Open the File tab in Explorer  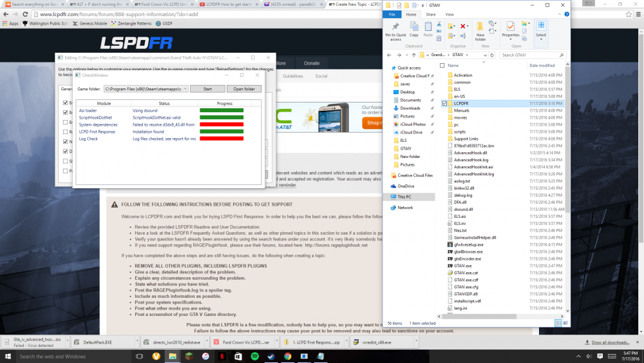[392, 14]
